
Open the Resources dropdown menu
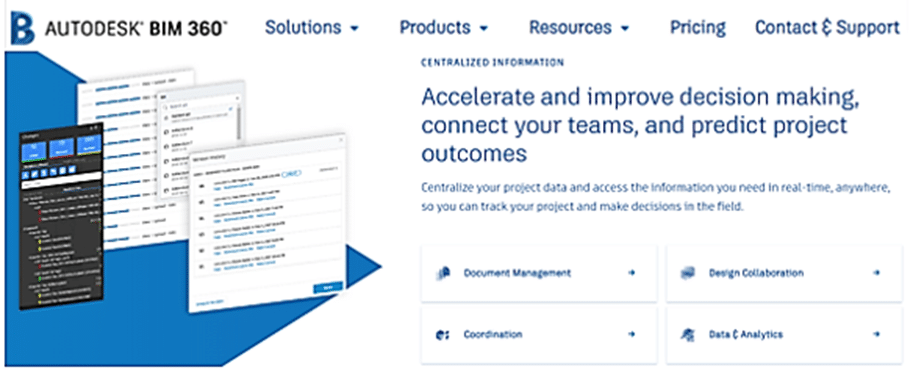coord(579,27)
